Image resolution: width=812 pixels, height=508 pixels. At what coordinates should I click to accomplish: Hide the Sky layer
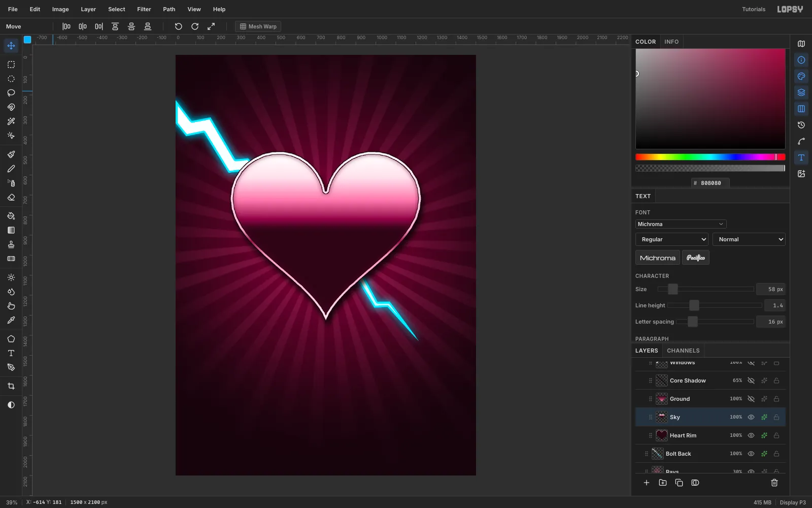click(x=751, y=417)
